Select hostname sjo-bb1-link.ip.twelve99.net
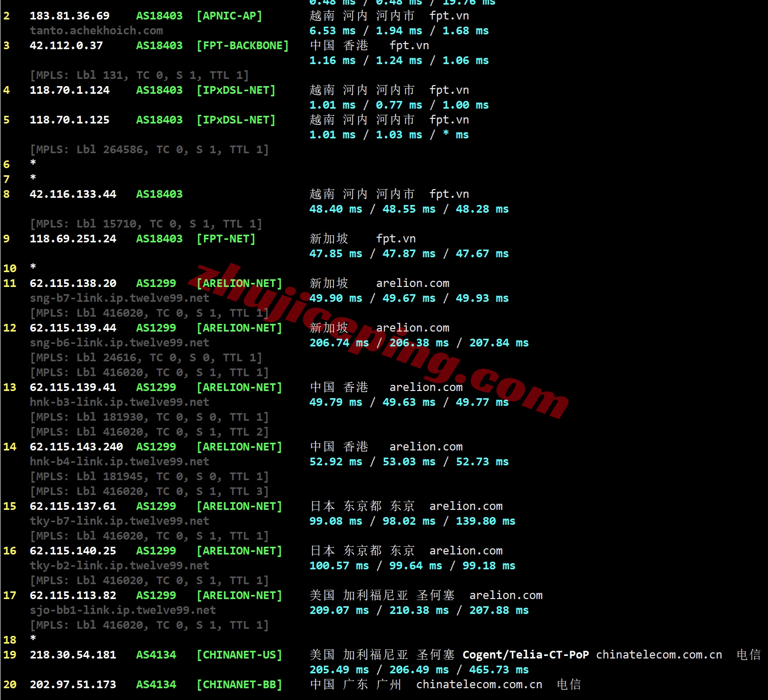 (x=123, y=610)
